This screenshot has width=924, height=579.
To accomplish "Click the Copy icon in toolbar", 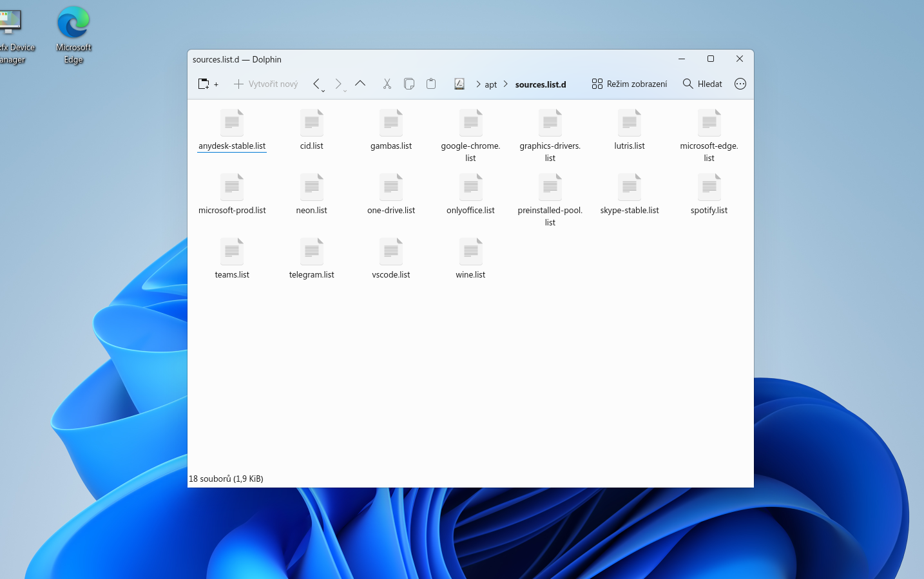I will pos(409,84).
